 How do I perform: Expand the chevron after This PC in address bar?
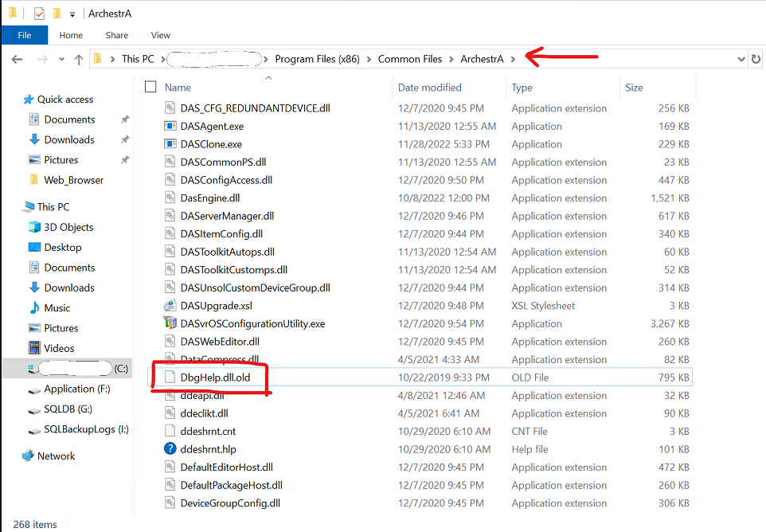162,59
